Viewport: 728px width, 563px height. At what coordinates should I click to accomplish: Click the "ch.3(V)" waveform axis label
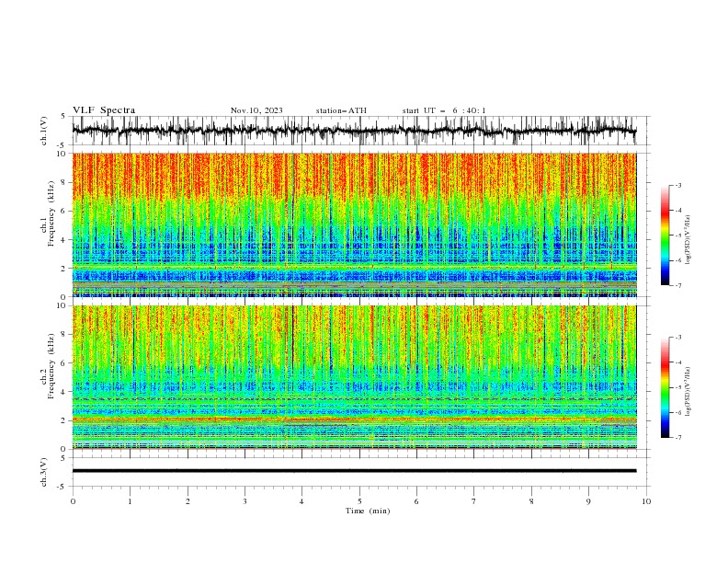point(44,472)
